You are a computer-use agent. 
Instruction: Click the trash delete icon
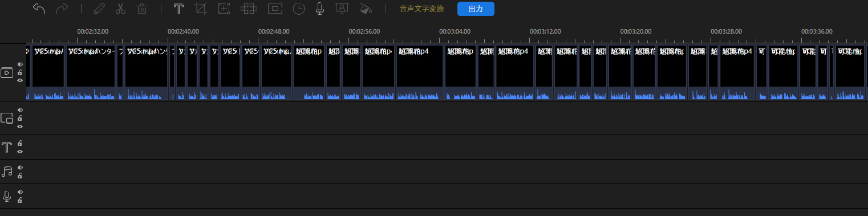point(142,9)
